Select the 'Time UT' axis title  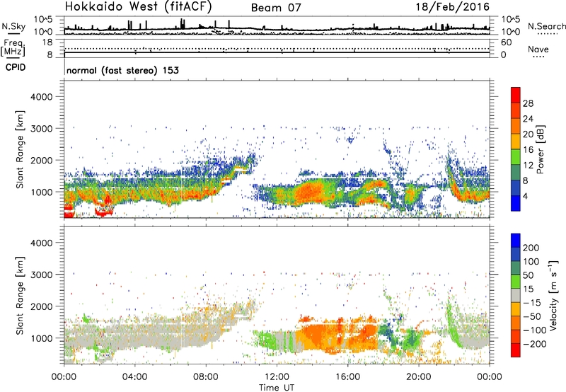(x=277, y=388)
